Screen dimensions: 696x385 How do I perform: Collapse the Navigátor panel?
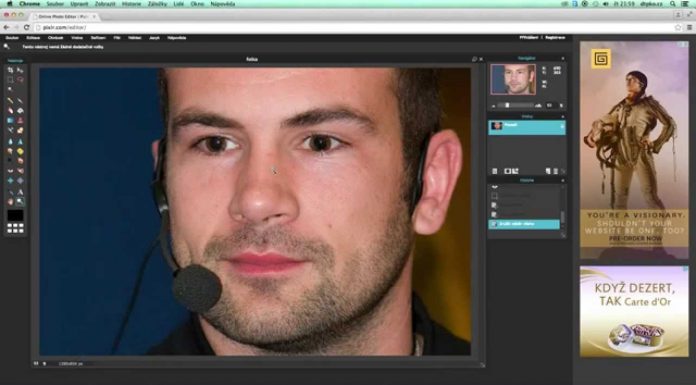(563, 58)
